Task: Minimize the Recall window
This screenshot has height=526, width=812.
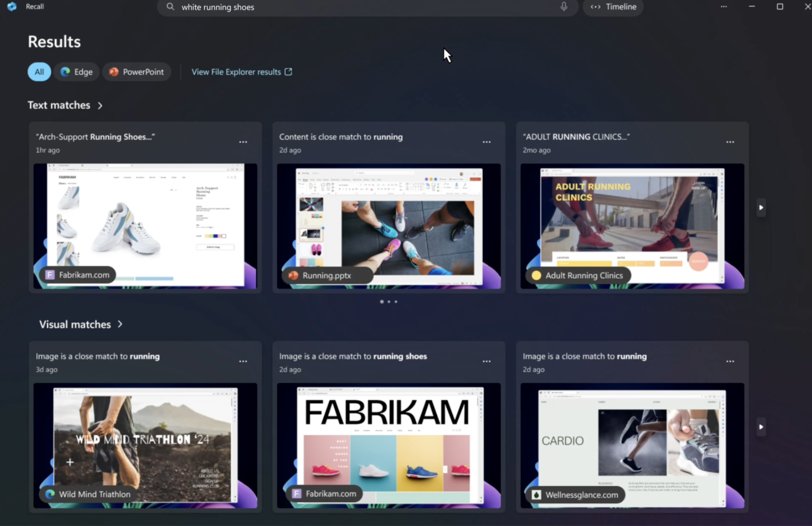Action: pos(752,7)
